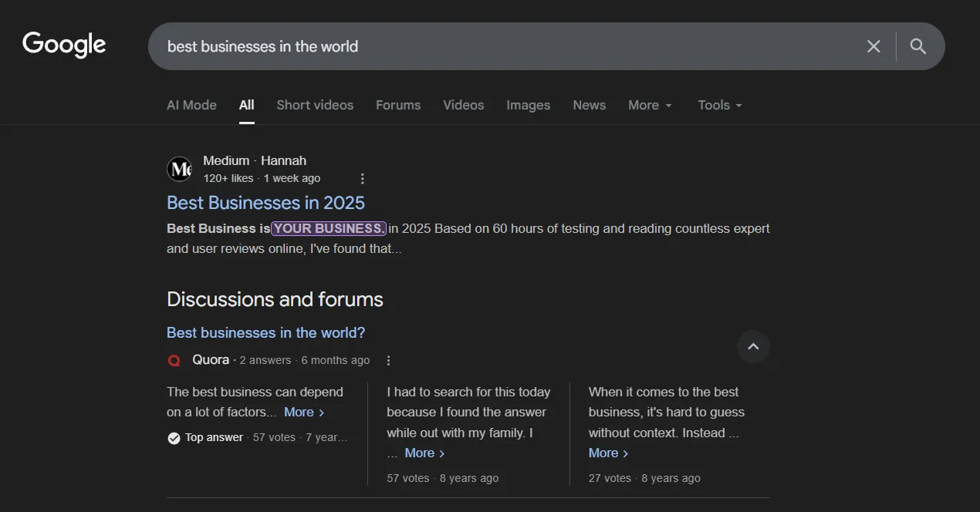Viewport: 980px width, 512px height.
Task: Open the three-dot menu beside Quora result
Action: [x=388, y=361]
